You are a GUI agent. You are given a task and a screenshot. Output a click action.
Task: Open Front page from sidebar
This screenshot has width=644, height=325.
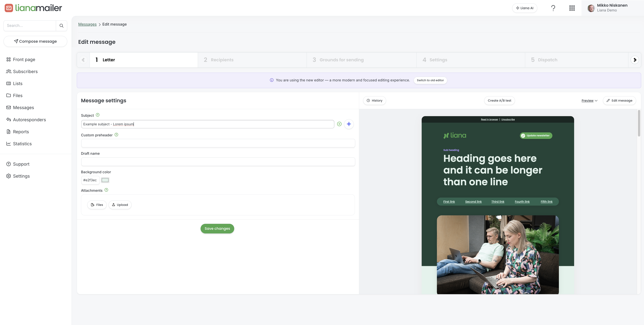[21, 59]
